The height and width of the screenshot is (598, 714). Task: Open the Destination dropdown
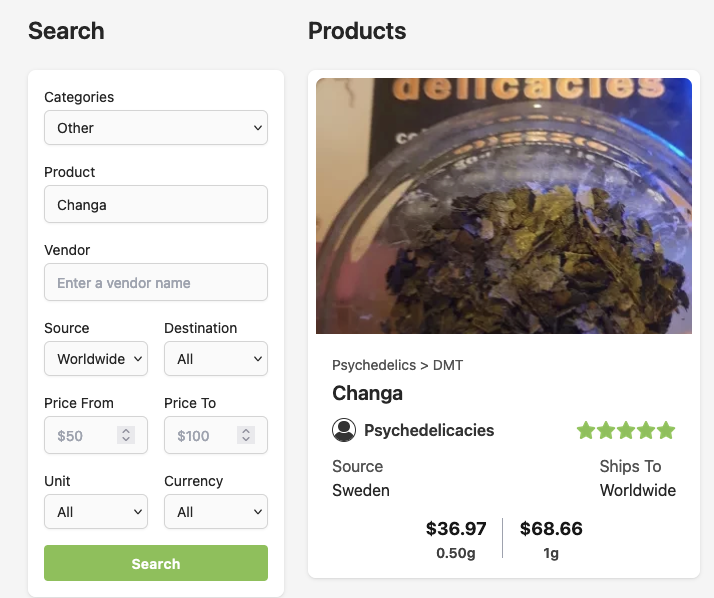[216, 359]
